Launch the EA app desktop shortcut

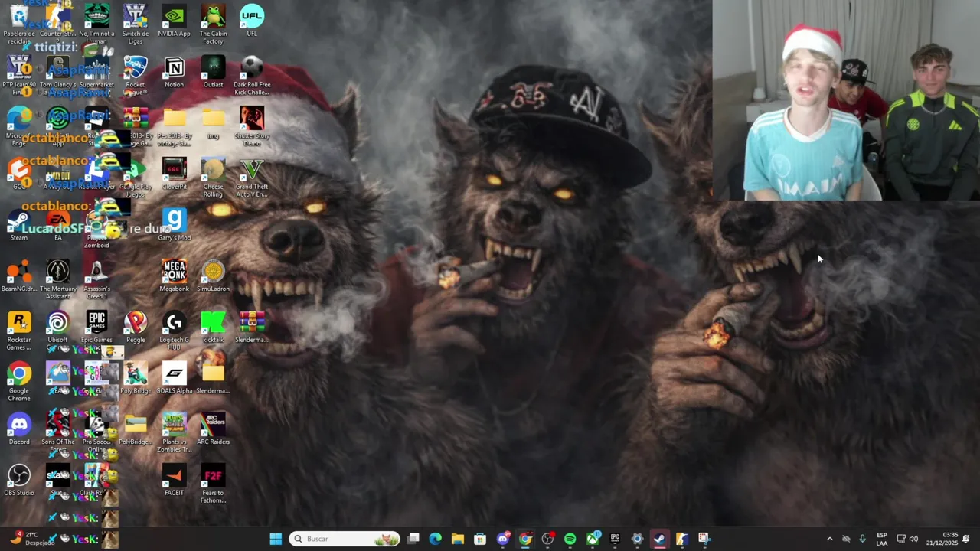(x=57, y=225)
